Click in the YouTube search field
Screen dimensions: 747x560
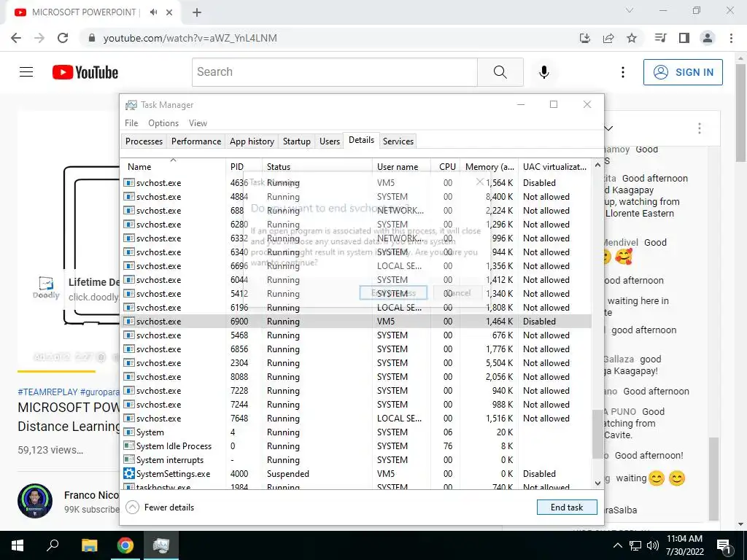334,72
